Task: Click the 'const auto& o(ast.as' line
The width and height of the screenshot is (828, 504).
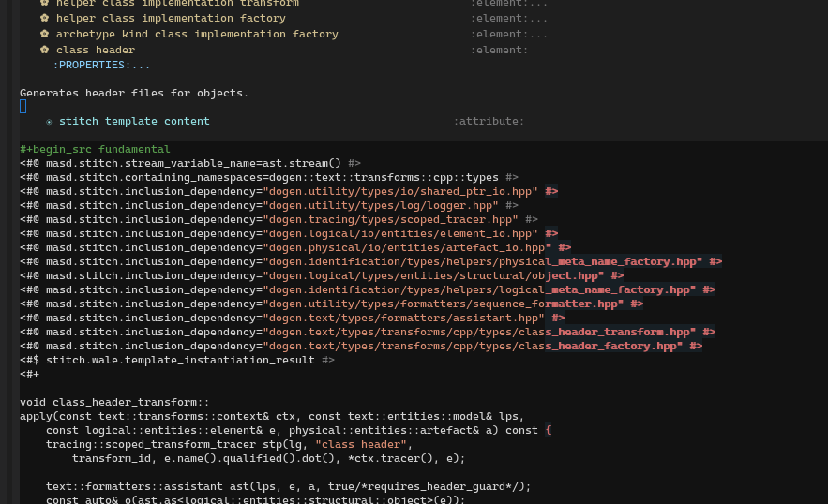Action: coord(256,499)
